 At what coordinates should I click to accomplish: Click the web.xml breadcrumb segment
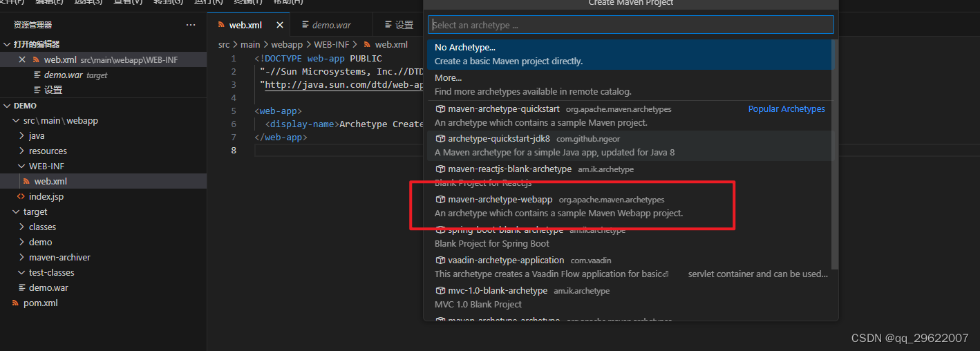(x=391, y=45)
